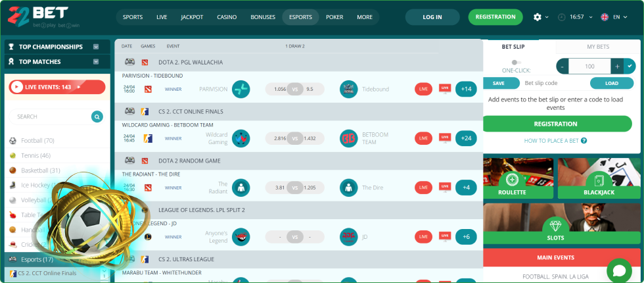
Task: Click the live events play icon
Action: click(17, 87)
